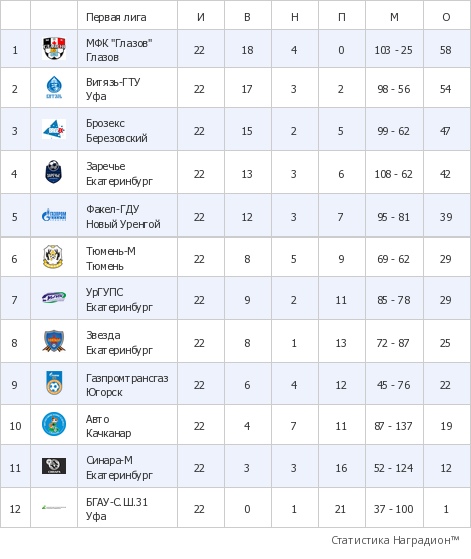The width and height of the screenshot is (471, 559).
Task: Open the Статистика Наградион link
Action: point(395,540)
